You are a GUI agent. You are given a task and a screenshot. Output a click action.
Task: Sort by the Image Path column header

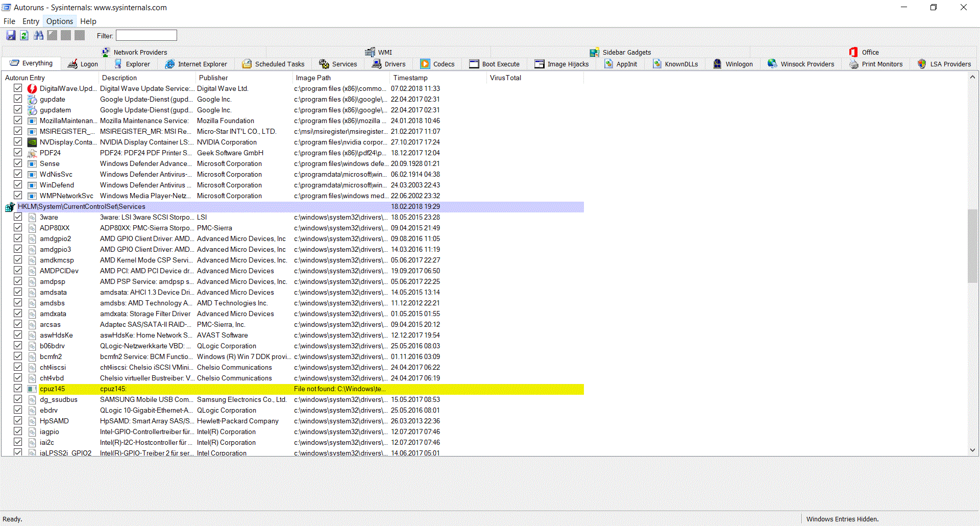[341, 78]
